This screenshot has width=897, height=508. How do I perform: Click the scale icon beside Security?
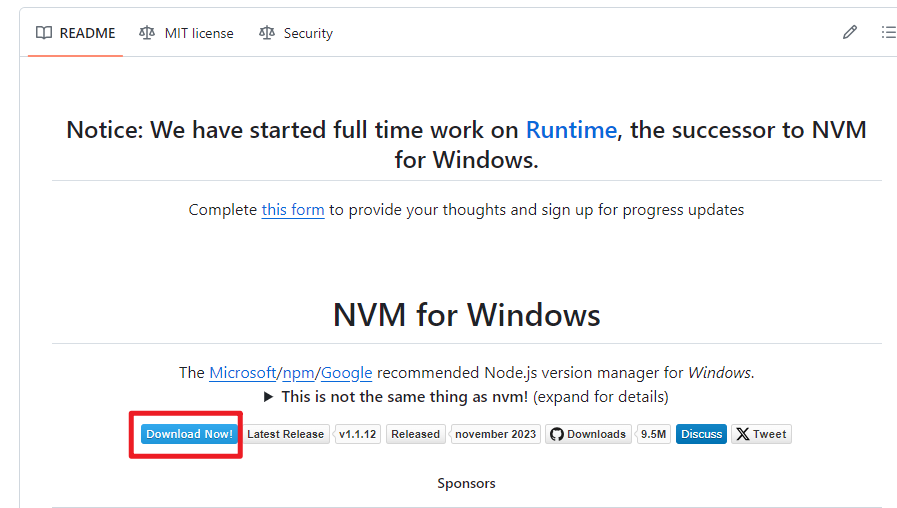[267, 33]
